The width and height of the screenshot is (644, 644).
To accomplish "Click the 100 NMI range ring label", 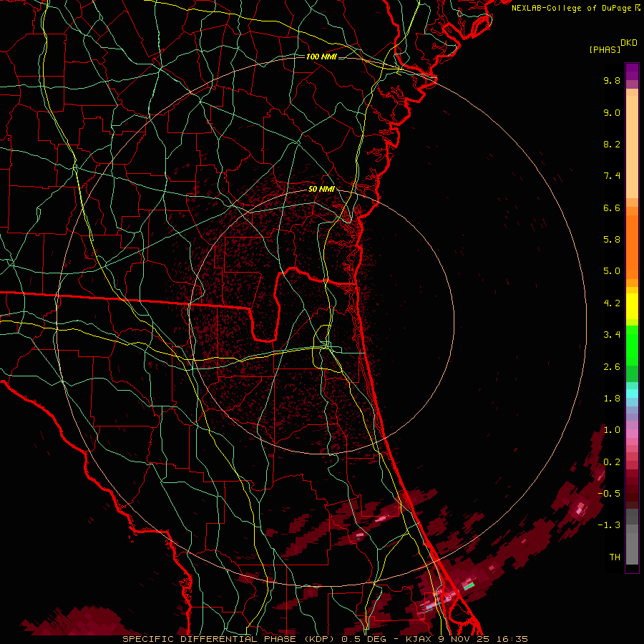I will pos(321,57).
